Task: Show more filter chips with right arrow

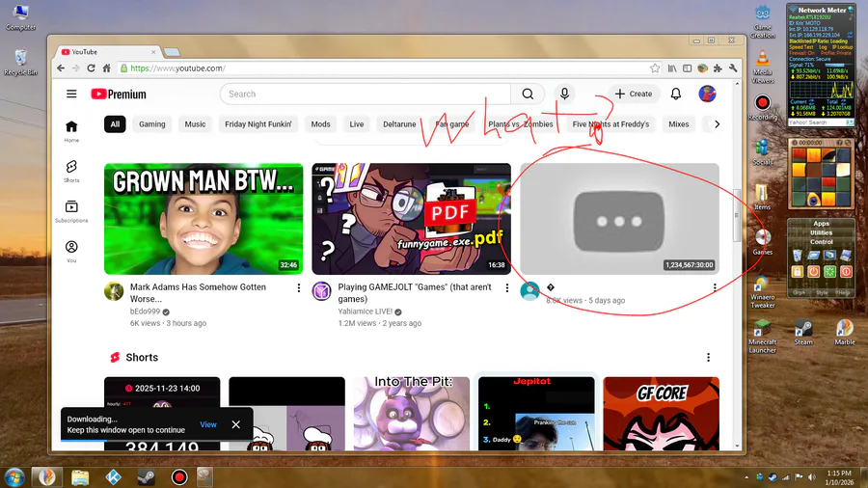Action: pos(717,124)
